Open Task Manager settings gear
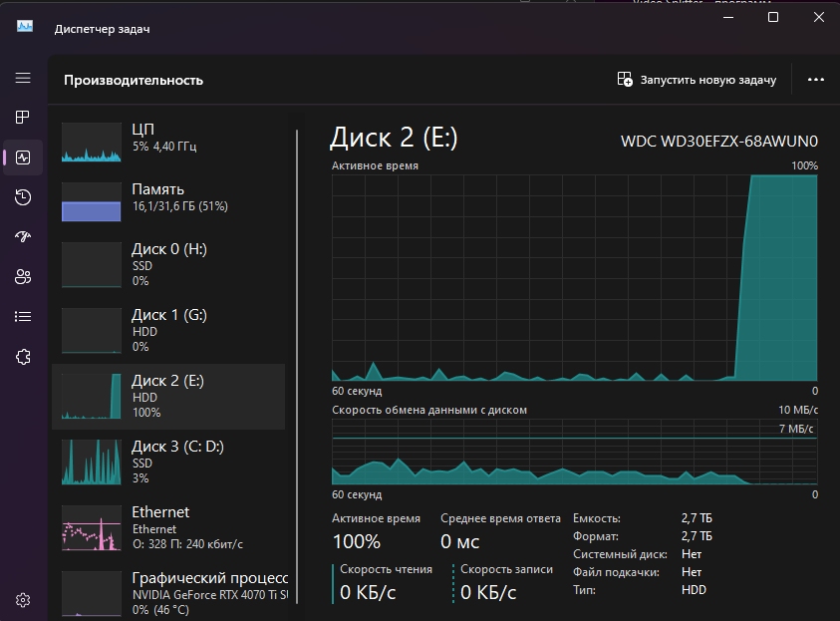840x621 pixels. [x=23, y=600]
